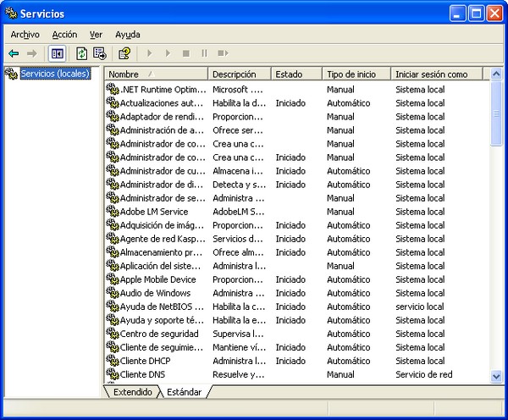
Task: Open the Ayuda menu
Action: pyautogui.click(x=128, y=35)
